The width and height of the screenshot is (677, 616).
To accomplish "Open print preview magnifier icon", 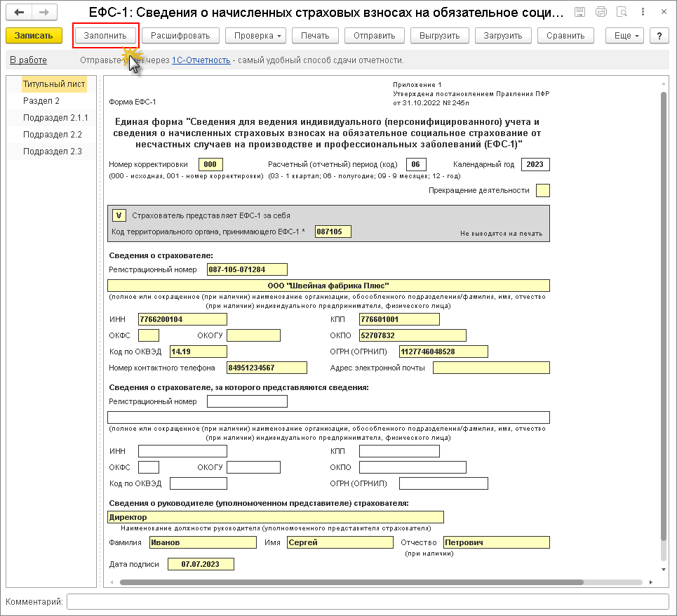I will [x=622, y=13].
